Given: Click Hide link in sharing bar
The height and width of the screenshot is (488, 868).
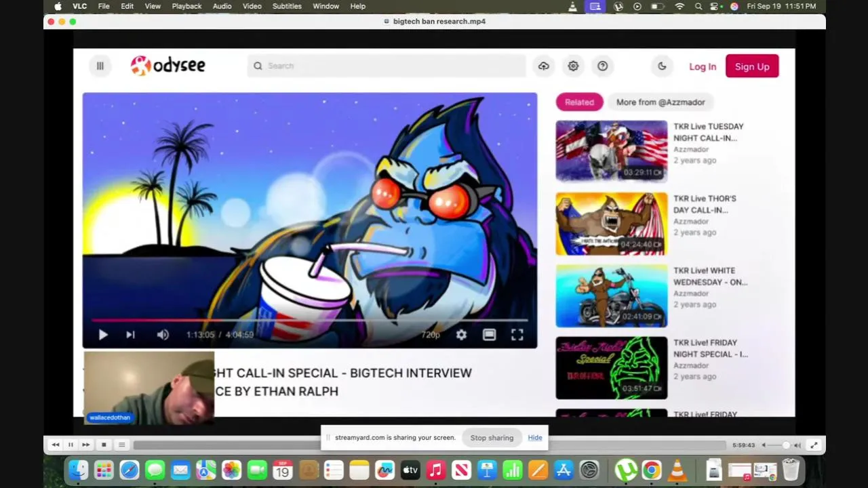Looking at the screenshot, I should pyautogui.click(x=535, y=438).
